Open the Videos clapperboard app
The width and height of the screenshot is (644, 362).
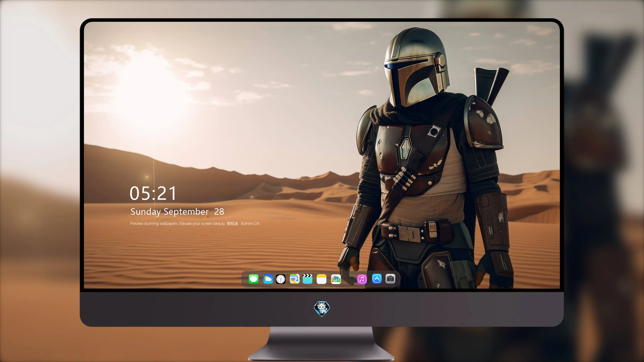click(308, 279)
